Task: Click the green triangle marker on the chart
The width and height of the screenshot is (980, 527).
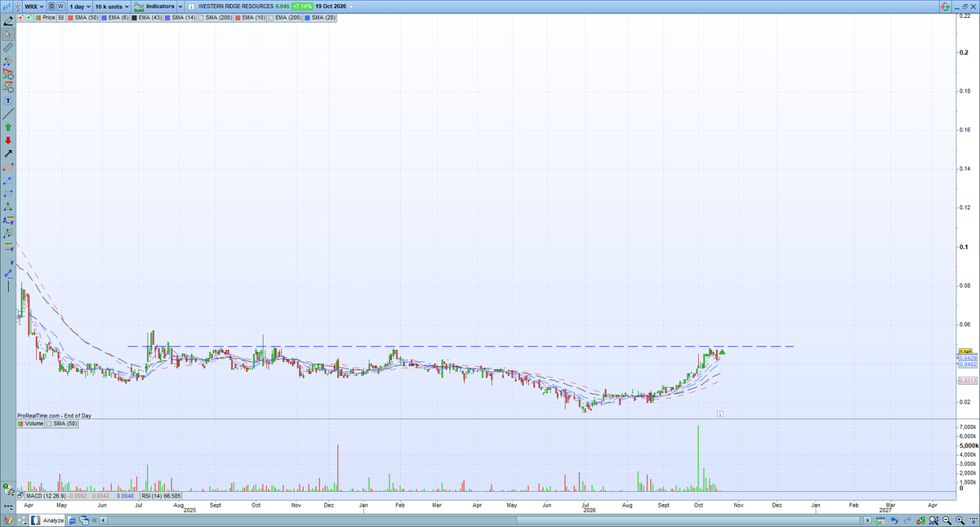Action: 723,352
